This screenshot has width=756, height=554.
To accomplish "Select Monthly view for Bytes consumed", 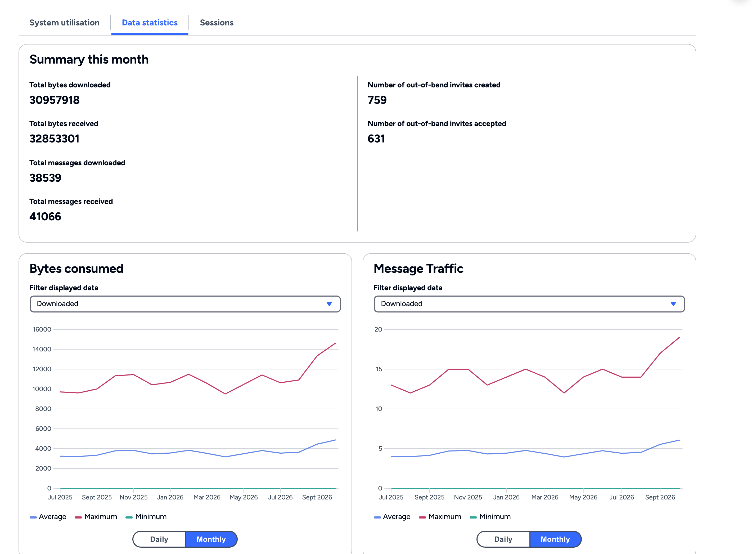I will (211, 539).
